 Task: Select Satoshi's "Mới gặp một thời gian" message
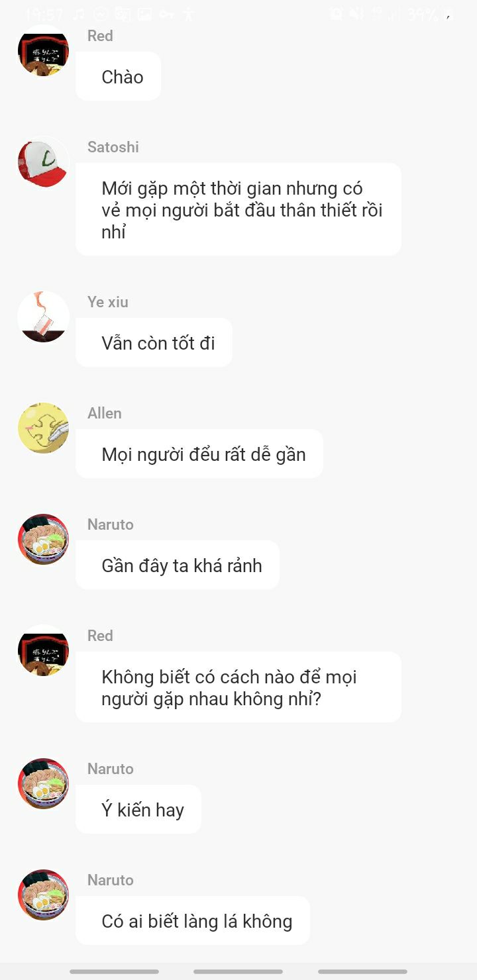coord(238,209)
